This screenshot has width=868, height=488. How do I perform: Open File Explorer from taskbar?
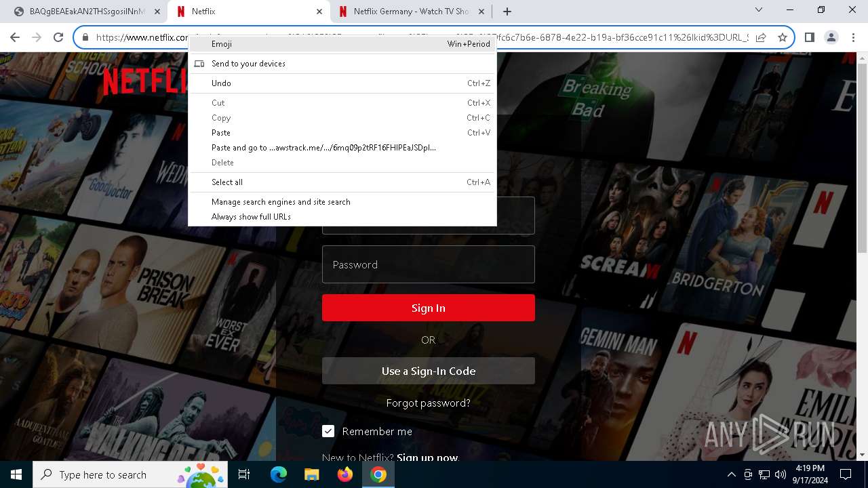coord(311,474)
